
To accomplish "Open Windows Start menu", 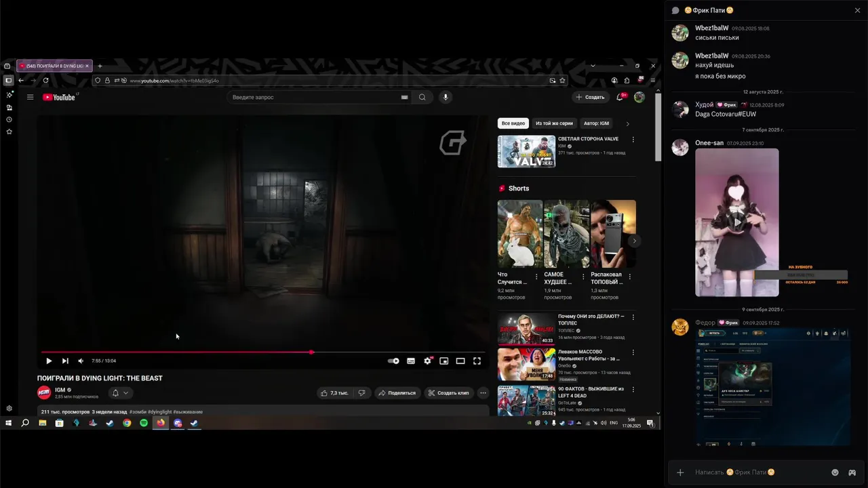I will (8, 423).
